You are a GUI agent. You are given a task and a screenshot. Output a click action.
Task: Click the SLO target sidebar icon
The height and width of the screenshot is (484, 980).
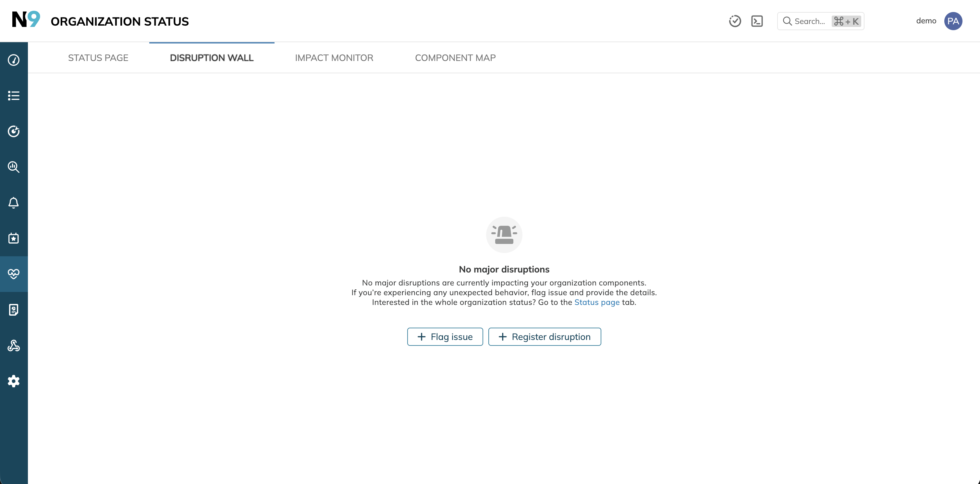tap(14, 131)
